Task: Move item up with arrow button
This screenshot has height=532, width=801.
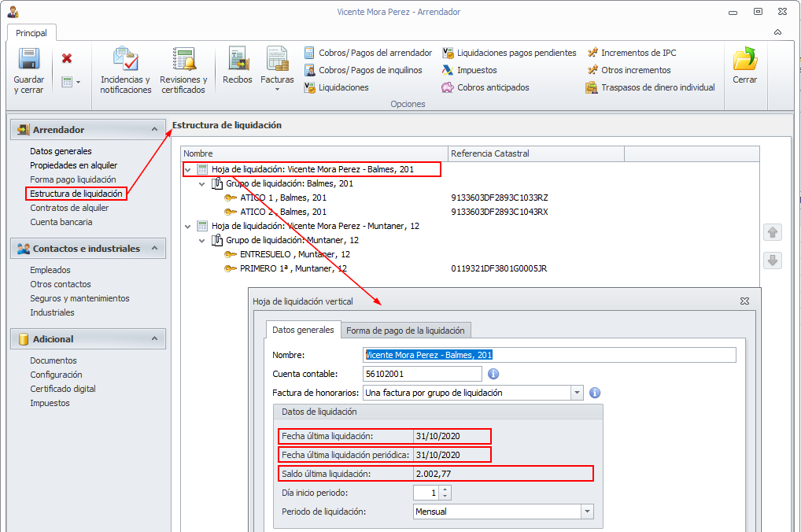Action: pos(773,233)
